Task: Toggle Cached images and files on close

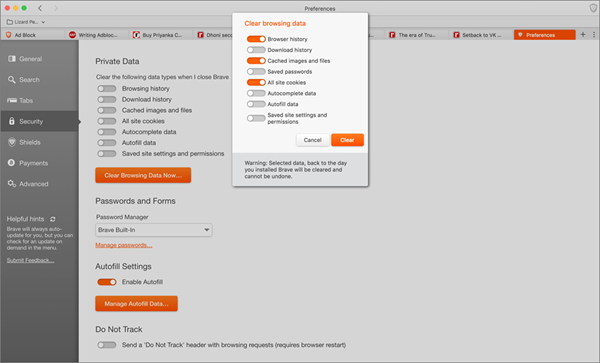Action: tap(106, 110)
